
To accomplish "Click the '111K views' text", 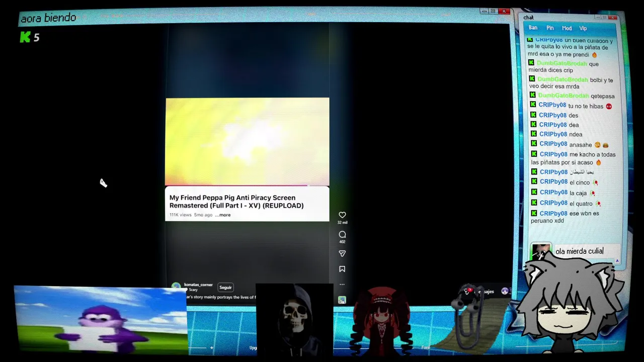I will pos(180,215).
